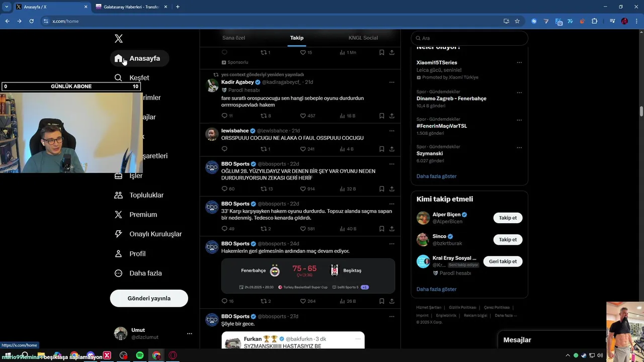Click the Gönderi yayınla button
This screenshot has height=362, width=644.
click(x=149, y=298)
